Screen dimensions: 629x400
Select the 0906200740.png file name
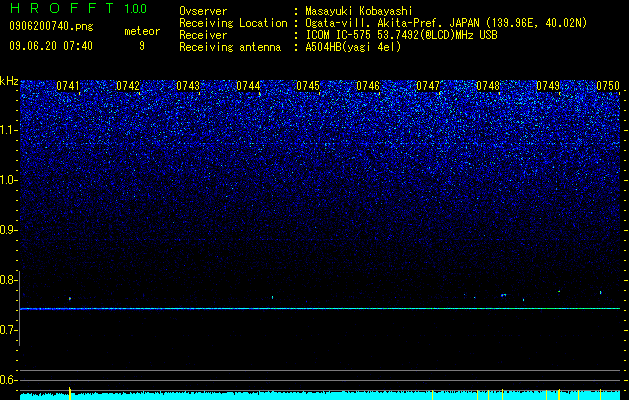tap(51, 27)
